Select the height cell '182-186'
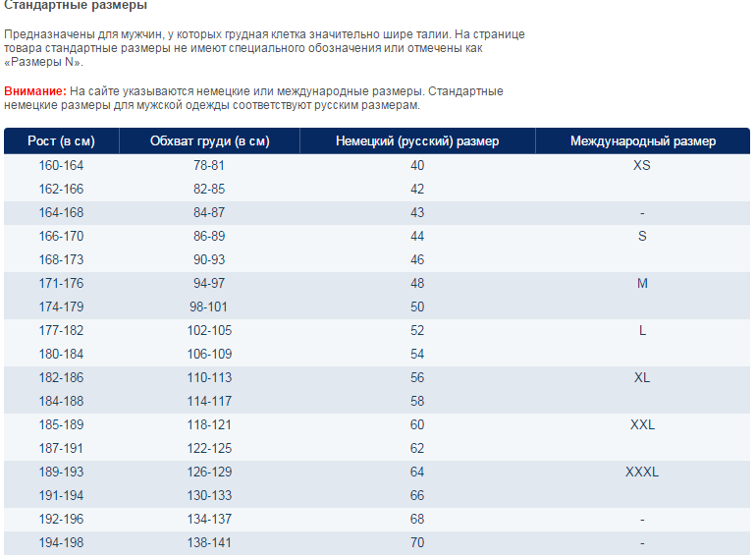This screenshot has width=756, height=557. point(61,377)
